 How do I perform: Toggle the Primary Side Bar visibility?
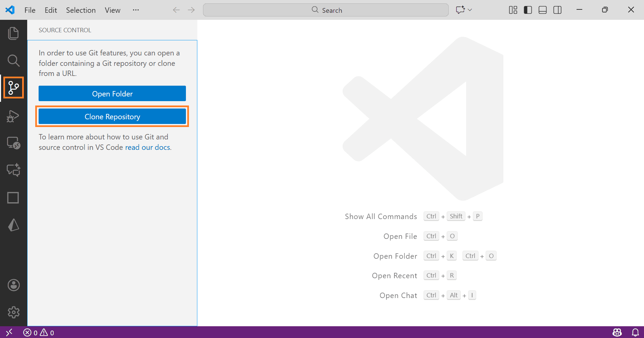tap(528, 10)
